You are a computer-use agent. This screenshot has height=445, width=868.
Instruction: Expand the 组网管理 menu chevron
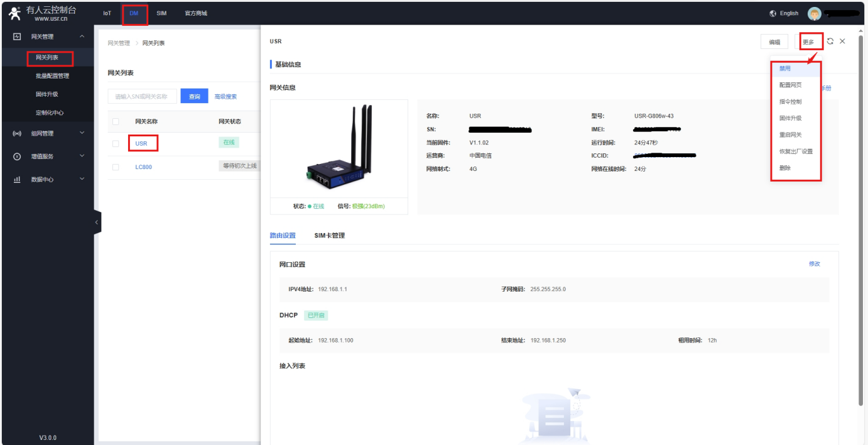(82, 133)
